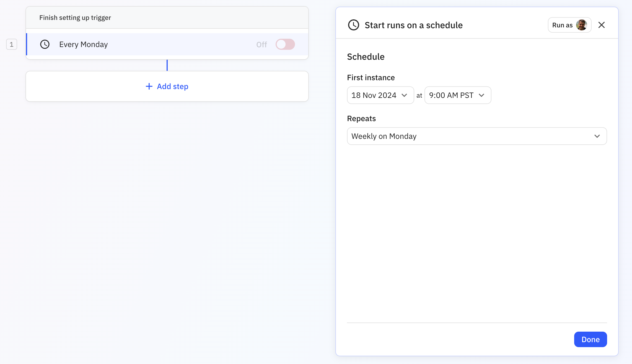
Task: Click the chevron in the date picker
Action: (404, 95)
